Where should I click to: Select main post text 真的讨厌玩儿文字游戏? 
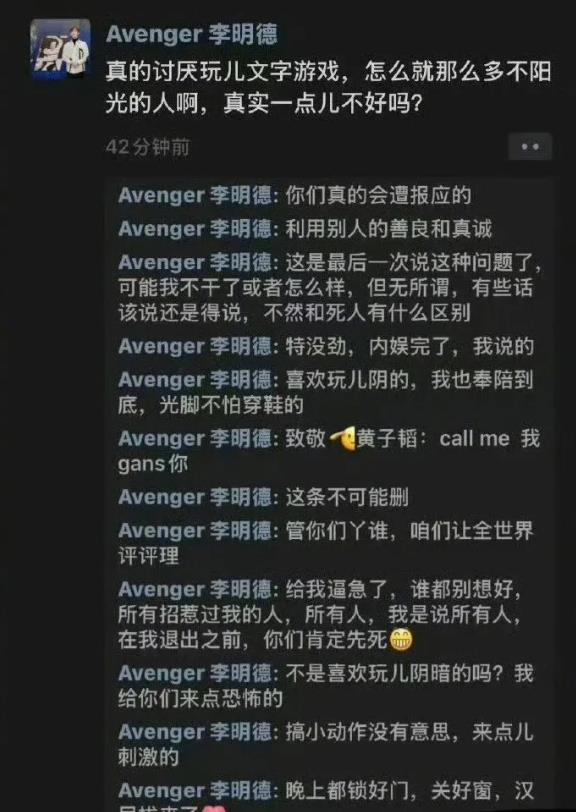[328, 88]
